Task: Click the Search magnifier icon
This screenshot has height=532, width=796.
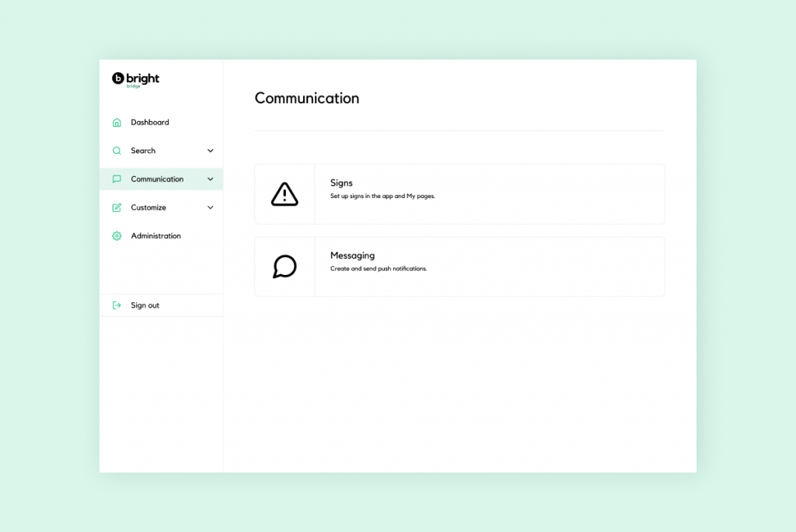Action: coord(117,151)
